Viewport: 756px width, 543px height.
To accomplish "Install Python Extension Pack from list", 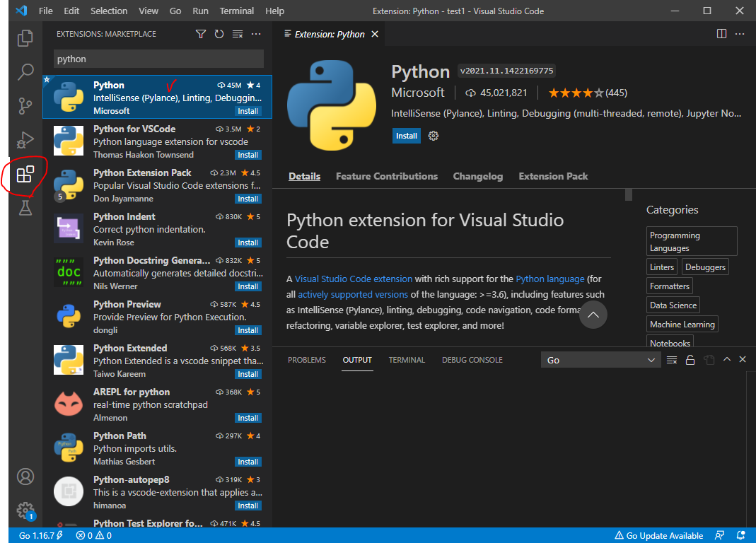I will (248, 199).
